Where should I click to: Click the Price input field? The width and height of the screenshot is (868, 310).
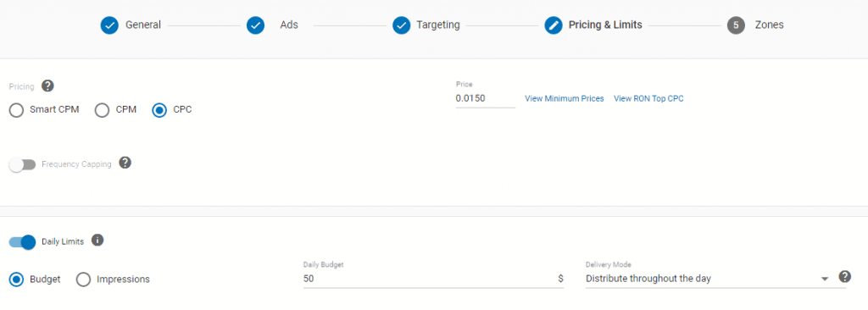[486, 98]
